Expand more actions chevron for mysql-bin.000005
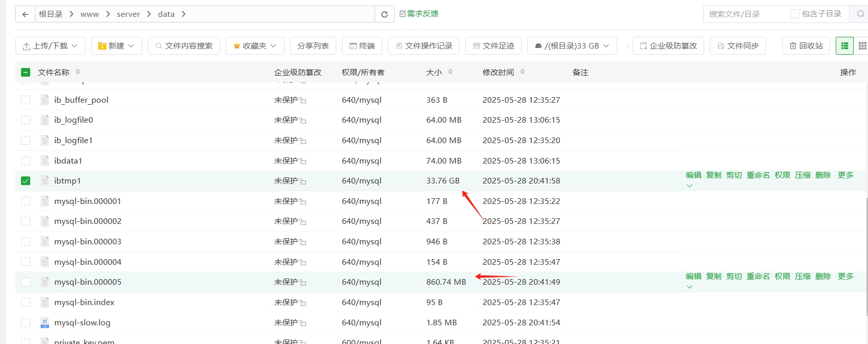The width and height of the screenshot is (868, 344). coord(689,287)
